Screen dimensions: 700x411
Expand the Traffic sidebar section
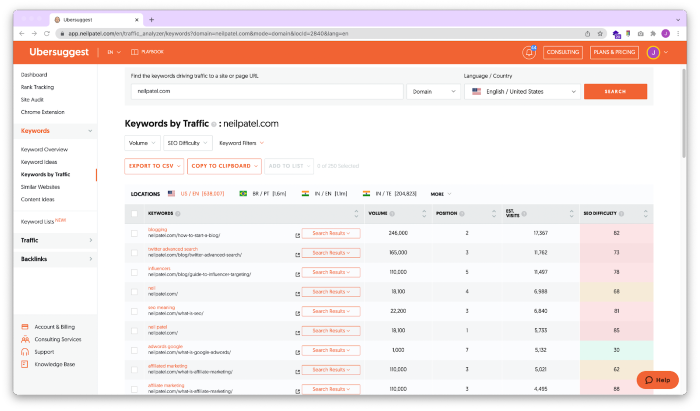click(56, 240)
